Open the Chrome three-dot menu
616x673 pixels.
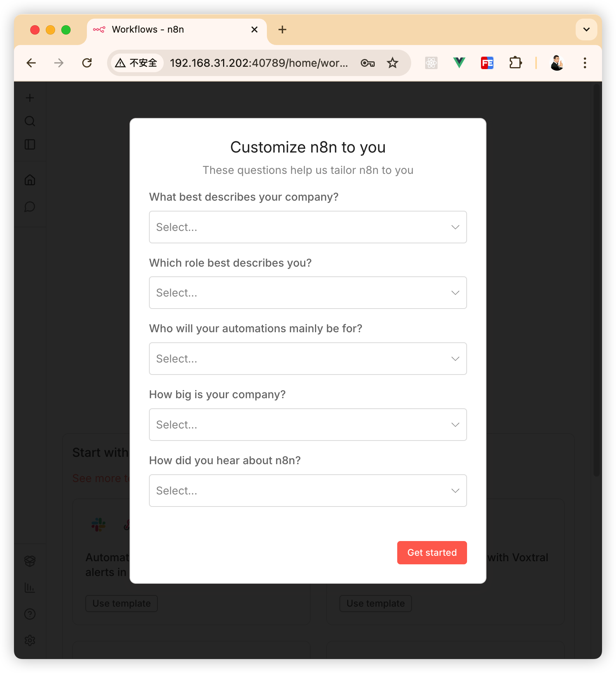pyautogui.click(x=585, y=63)
